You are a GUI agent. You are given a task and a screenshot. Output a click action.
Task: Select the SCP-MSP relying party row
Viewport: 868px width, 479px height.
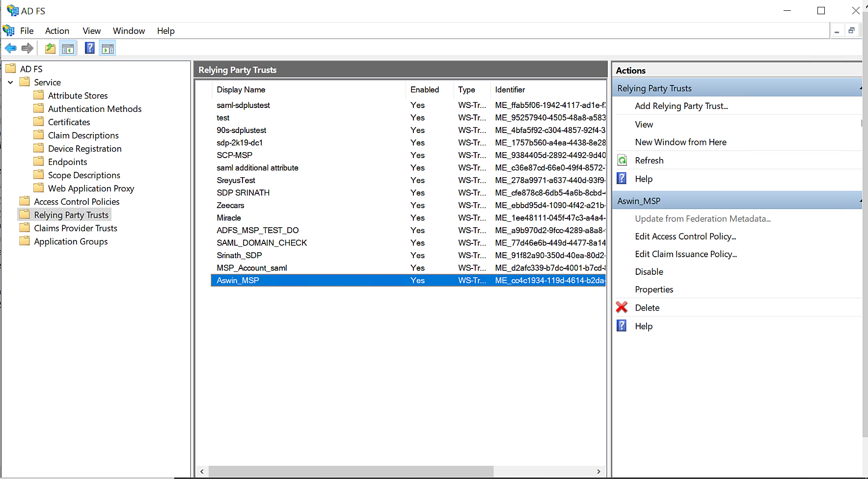click(235, 155)
